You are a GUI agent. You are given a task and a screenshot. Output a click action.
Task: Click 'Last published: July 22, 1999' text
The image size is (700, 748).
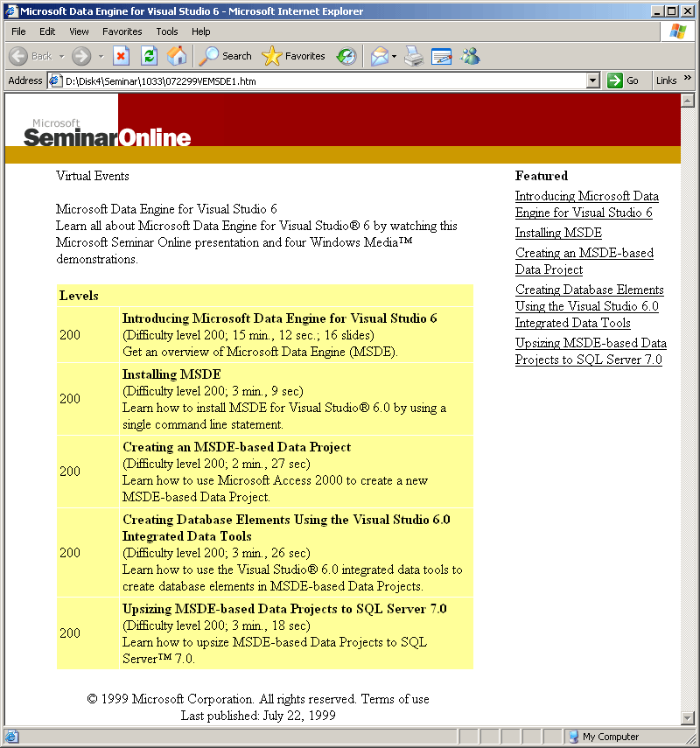point(258,716)
